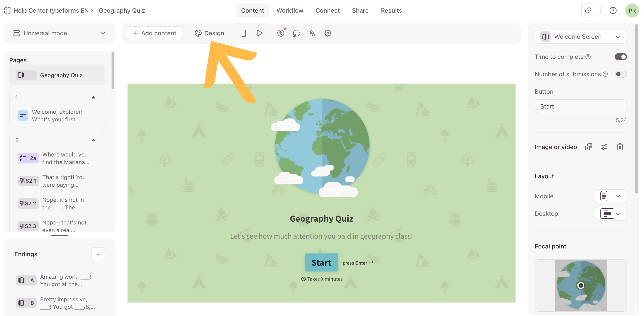Image resolution: width=644 pixels, height=316 pixels.
Task: Collapse page 2 group arrow
Action: (93, 140)
